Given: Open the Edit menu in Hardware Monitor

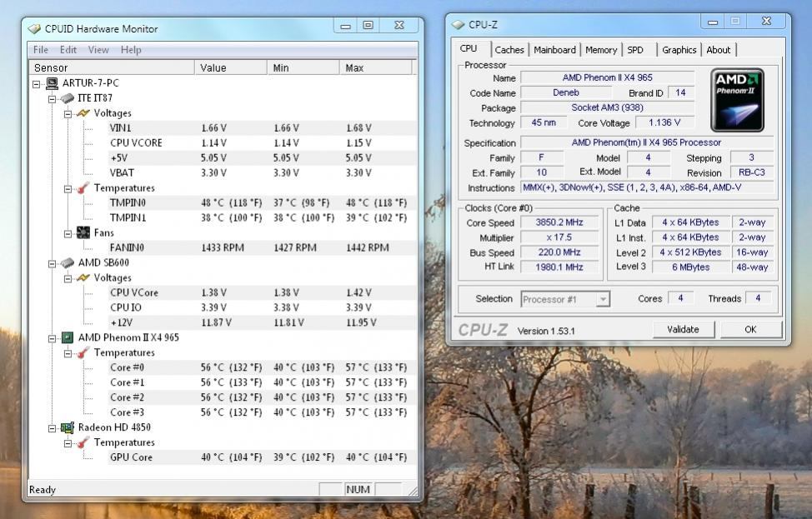Looking at the screenshot, I should tap(68, 50).
